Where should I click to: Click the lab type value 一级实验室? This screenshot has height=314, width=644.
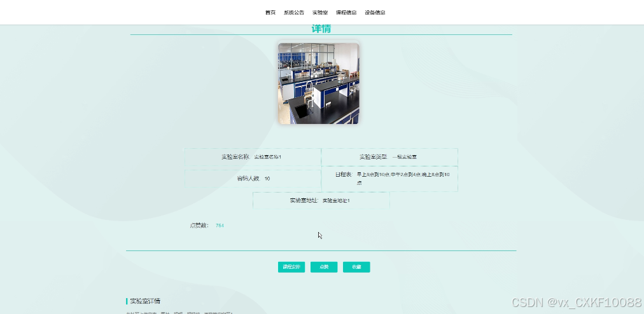(x=405, y=157)
